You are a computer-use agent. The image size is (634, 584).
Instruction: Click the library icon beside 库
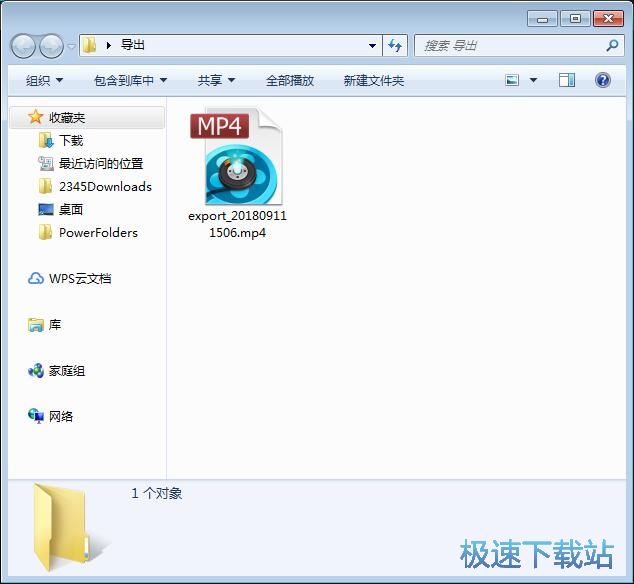click(x=36, y=325)
